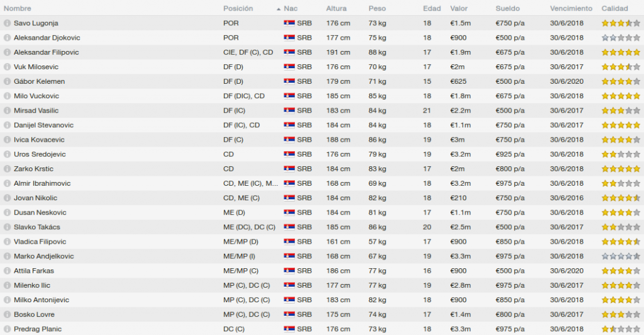Sort players by Nombre column header
The height and width of the screenshot is (335, 644).
point(17,9)
